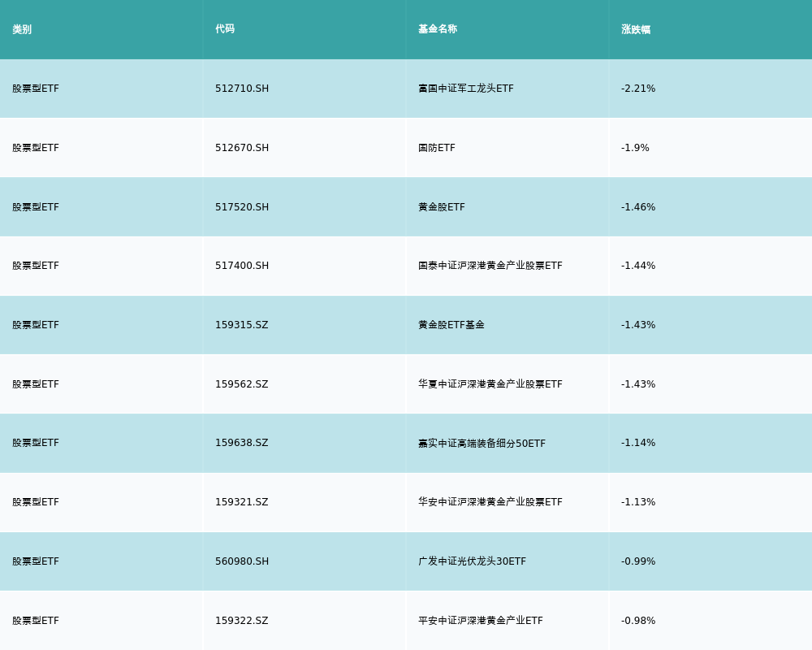Click fund name 平安中证沪深港黄金产业ETF
The width and height of the screenshot is (812, 650).
click(480, 621)
